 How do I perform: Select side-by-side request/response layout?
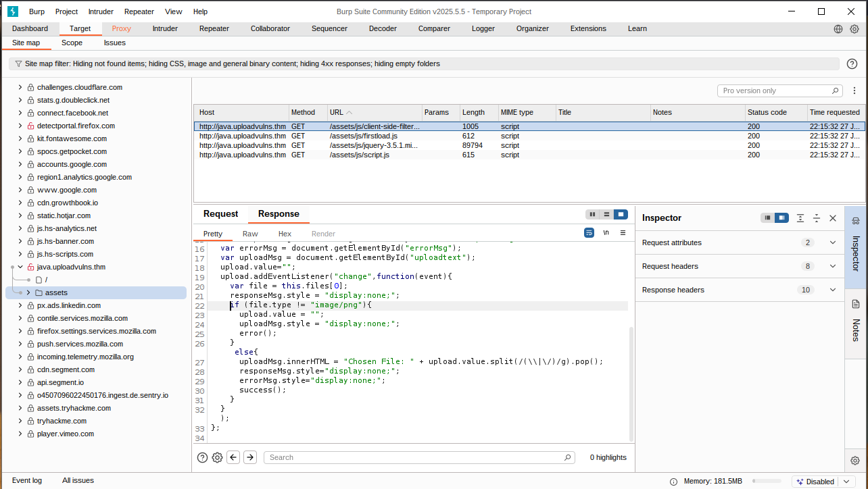pyautogui.click(x=592, y=214)
